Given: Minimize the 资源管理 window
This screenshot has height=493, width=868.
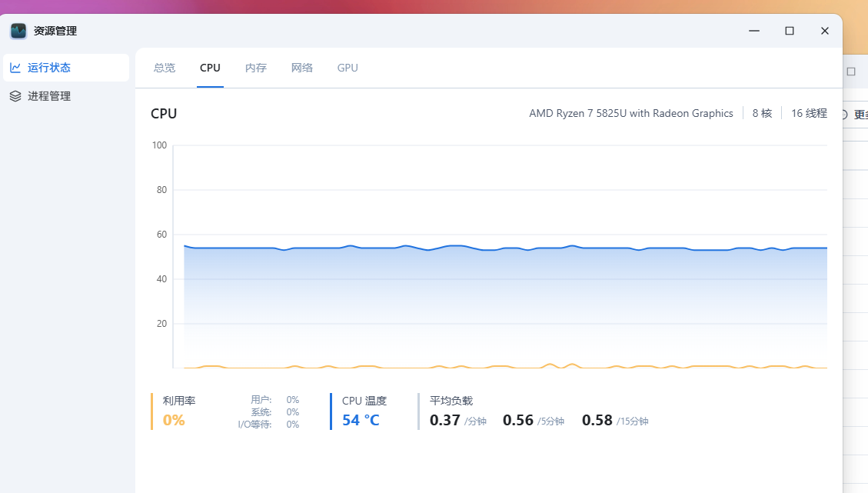Looking at the screenshot, I should 754,31.
